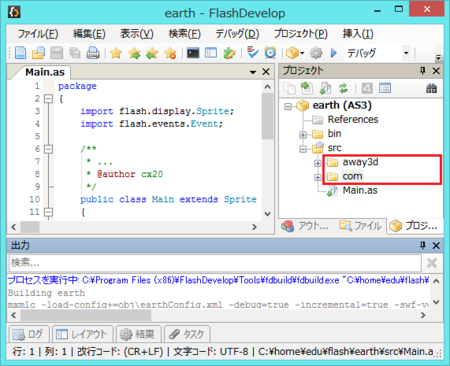
Task: Collapse the src folder
Action: (303, 149)
